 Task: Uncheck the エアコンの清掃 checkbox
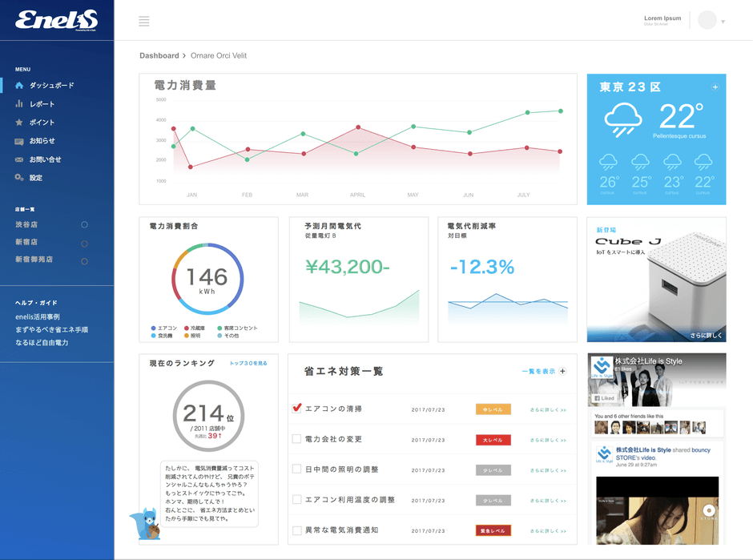coord(296,409)
